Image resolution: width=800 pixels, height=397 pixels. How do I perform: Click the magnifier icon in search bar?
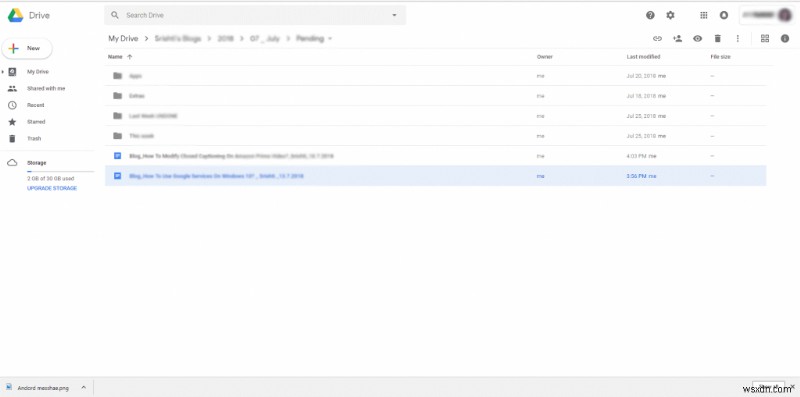(x=115, y=15)
